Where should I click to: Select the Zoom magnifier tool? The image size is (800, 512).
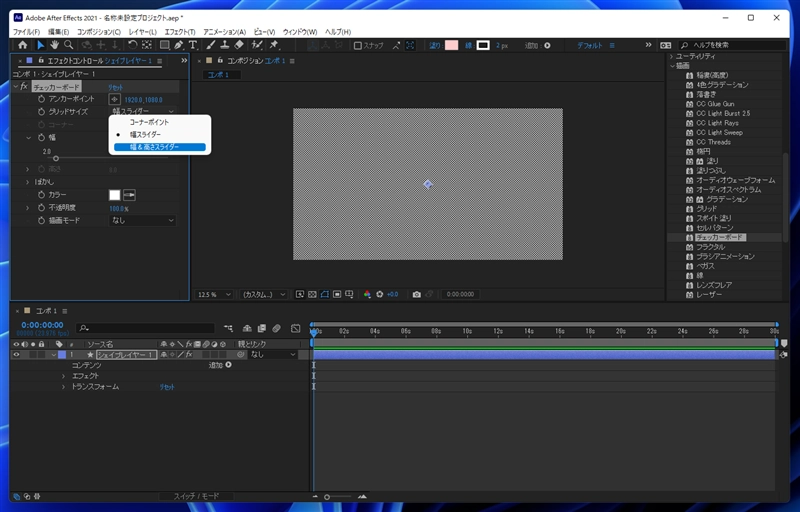(x=68, y=45)
